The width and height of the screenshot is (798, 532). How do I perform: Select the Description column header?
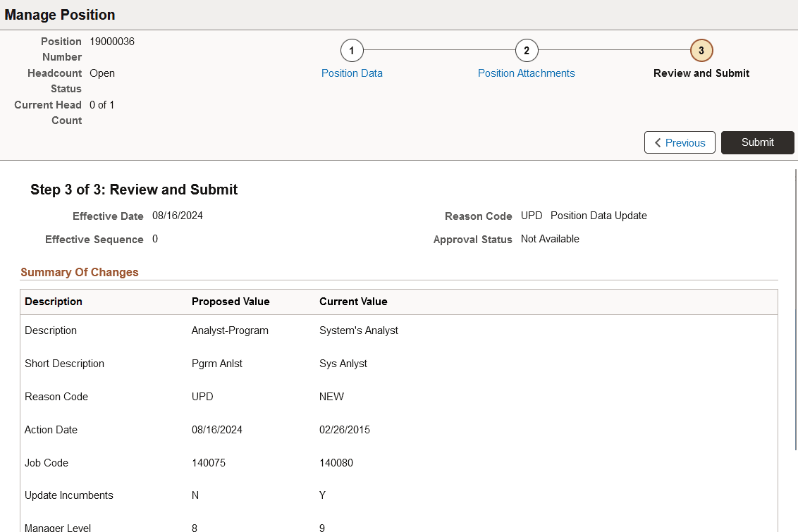[x=53, y=301]
